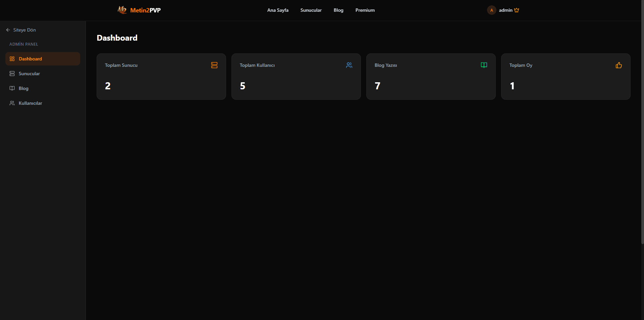Select Sunucular in the top navigation
Screen dimensions: 644x320
tap(311, 10)
